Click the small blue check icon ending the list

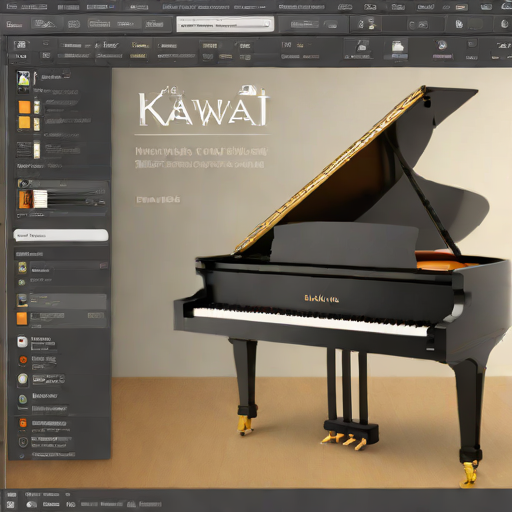coord(22,455)
